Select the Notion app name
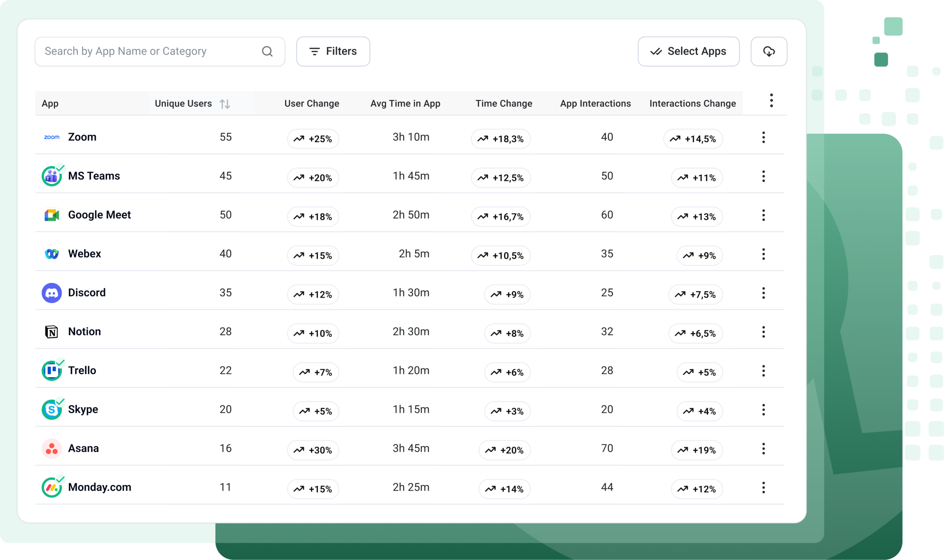Image resolution: width=944 pixels, height=560 pixels. [84, 331]
